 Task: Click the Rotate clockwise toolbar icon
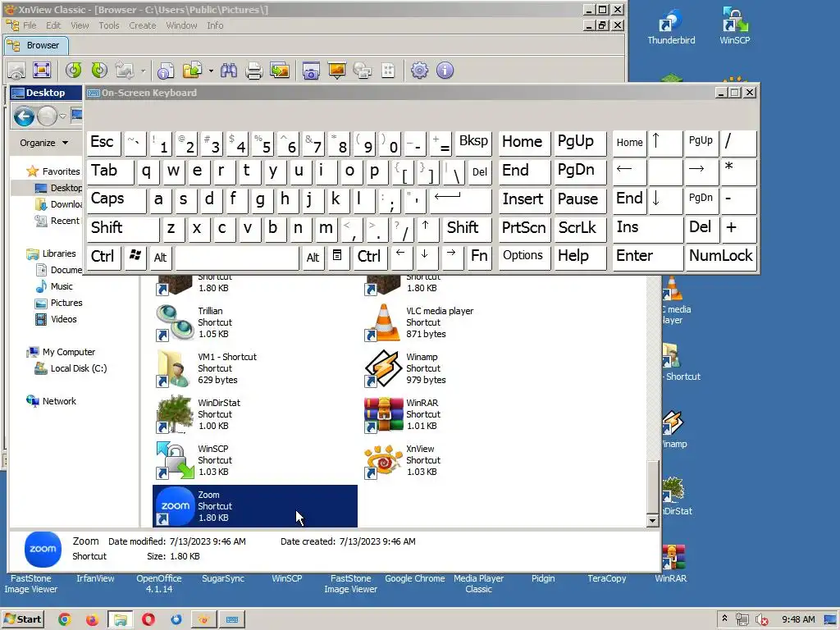(99, 71)
